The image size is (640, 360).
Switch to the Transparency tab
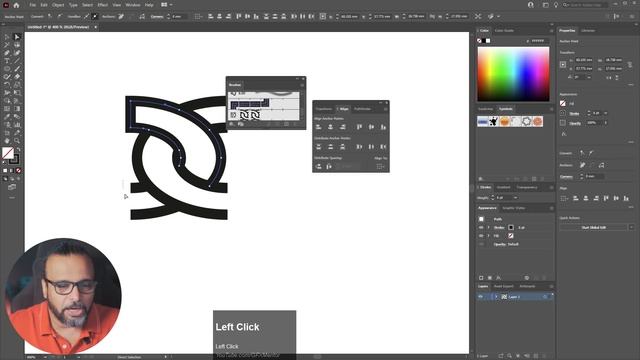[x=527, y=187]
